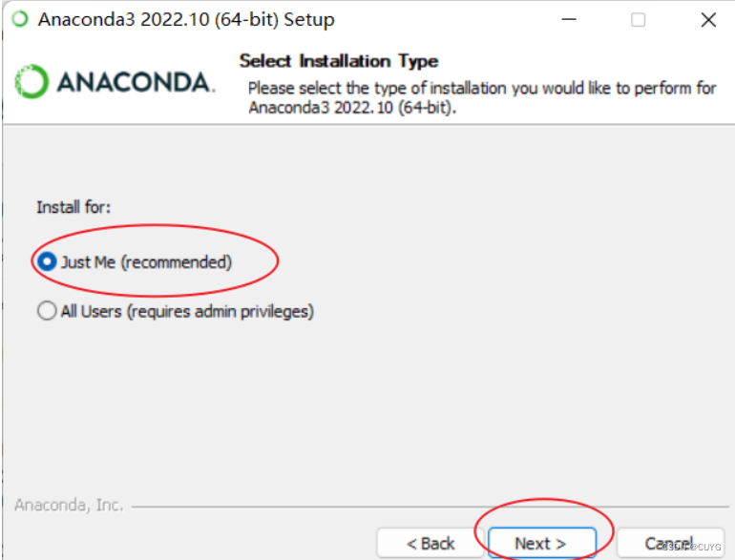
Task: Click the Anaconda, Inc. footer text
Action: click(x=69, y=506)
